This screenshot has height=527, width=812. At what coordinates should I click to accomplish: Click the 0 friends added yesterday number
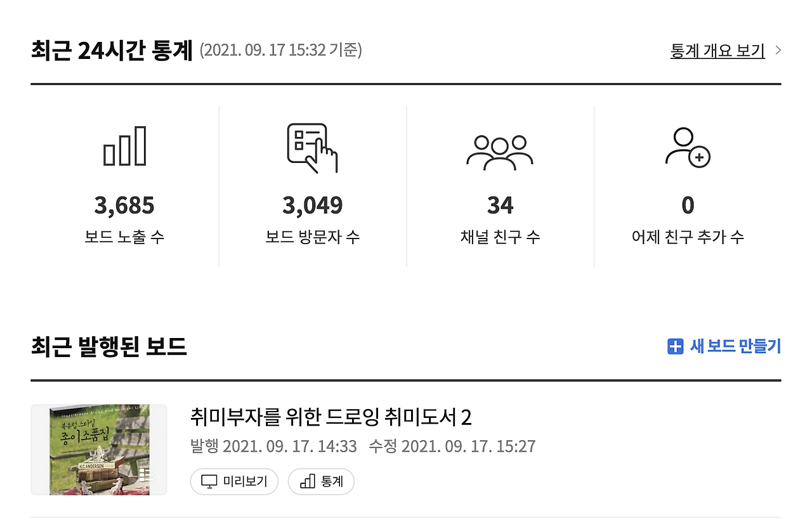click(x=688, y=205)
